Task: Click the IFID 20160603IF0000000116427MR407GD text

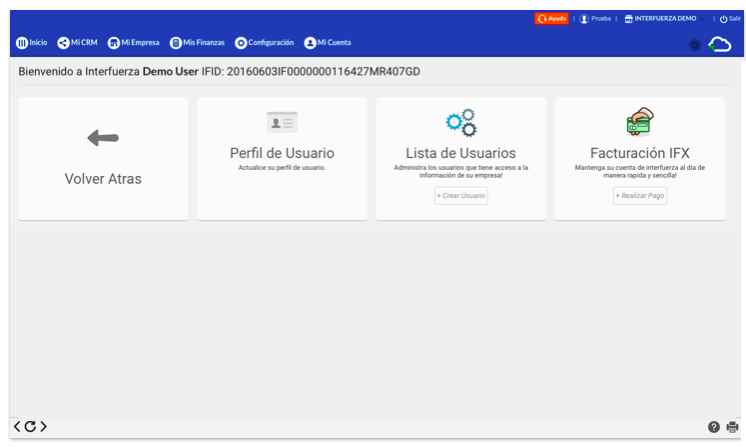Action: click(311, 72)
